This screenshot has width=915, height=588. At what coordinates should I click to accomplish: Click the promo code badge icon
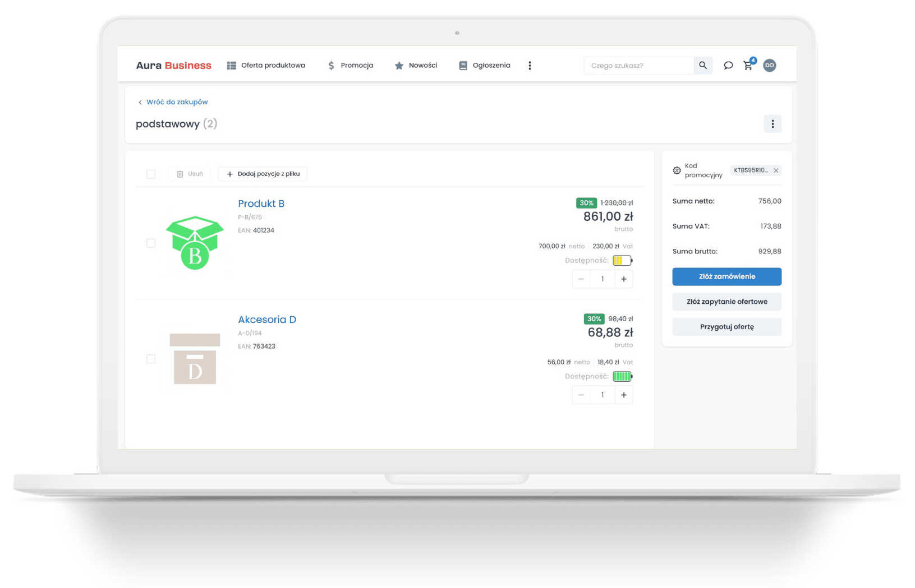(x=677, y=170)
